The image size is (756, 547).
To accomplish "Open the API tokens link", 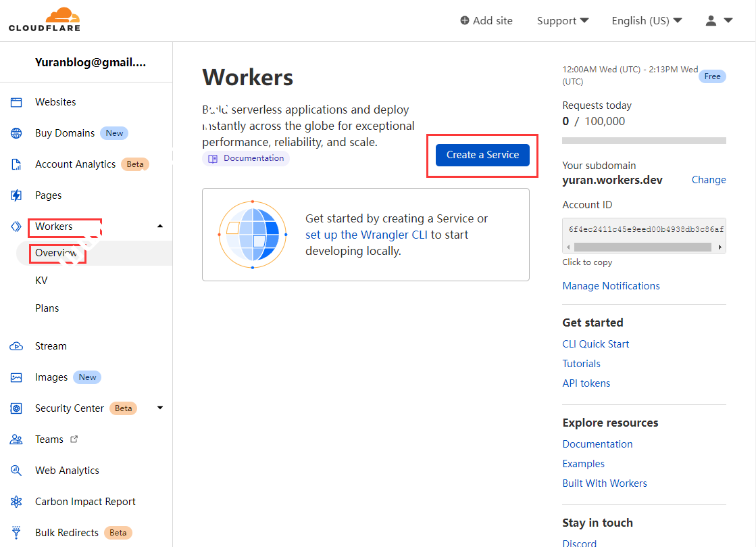I will click(x=586, y=383).
